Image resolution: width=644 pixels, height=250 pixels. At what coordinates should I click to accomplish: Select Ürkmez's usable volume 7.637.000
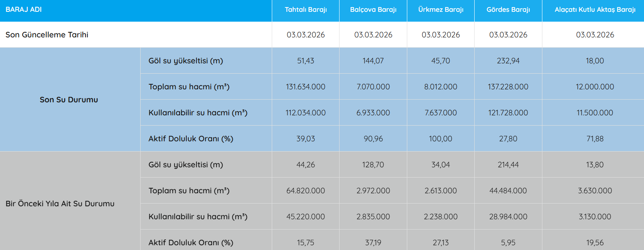click(x=441, y=113)
